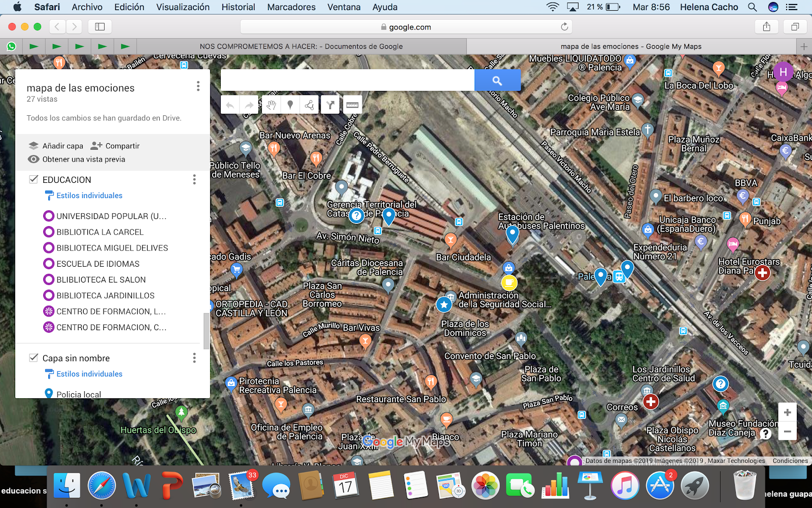This screenshot has height=508, width=812.
Task: Select the add directions tool
Action: [330, 105]
